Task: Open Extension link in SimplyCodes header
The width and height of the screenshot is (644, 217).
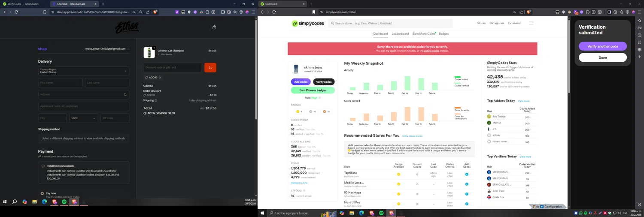Action: tap(515, 23)
